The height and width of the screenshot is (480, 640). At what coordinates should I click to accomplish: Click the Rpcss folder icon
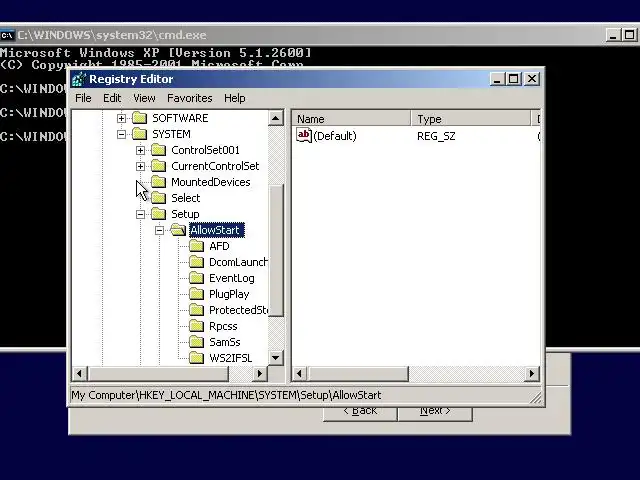click(196, 326)
